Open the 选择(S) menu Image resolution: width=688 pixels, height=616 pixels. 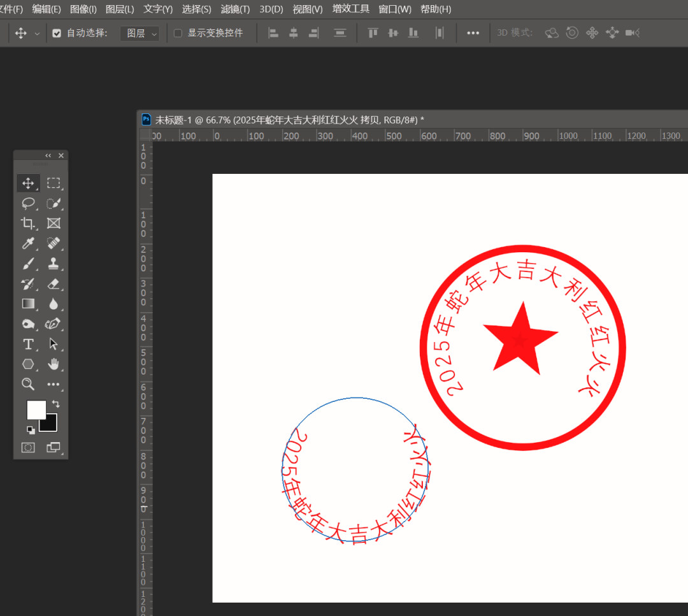click(197, 9)
